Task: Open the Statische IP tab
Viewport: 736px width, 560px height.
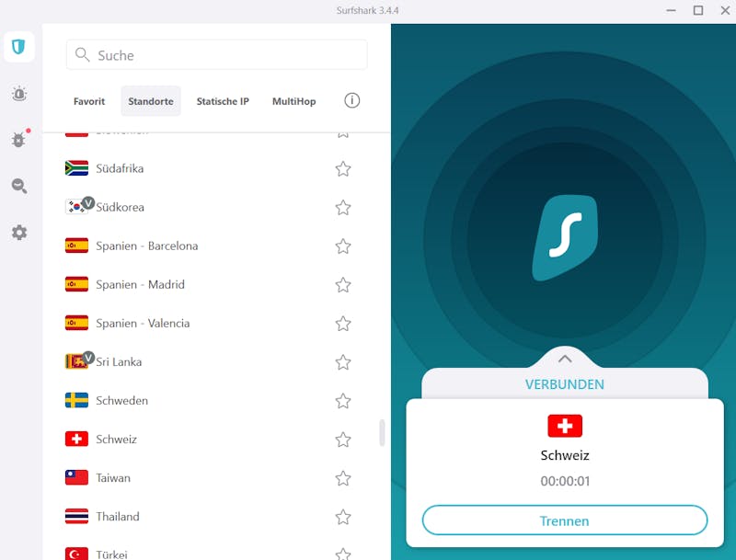Action: (223, 101)
